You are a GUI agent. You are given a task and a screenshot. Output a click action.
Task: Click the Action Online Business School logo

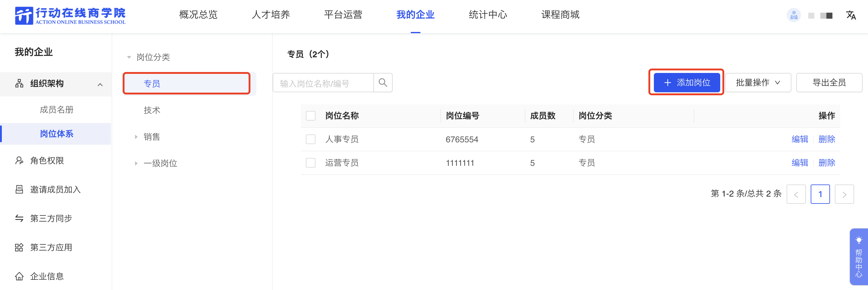point(70,15)
